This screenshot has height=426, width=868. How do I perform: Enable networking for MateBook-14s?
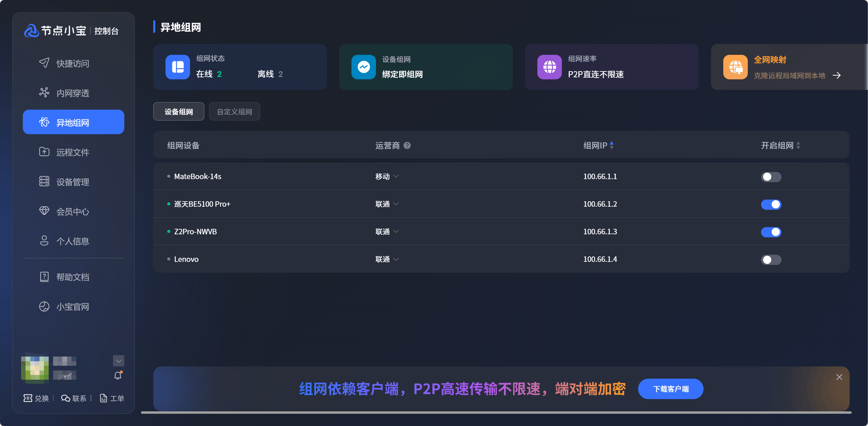coord(771,177)
